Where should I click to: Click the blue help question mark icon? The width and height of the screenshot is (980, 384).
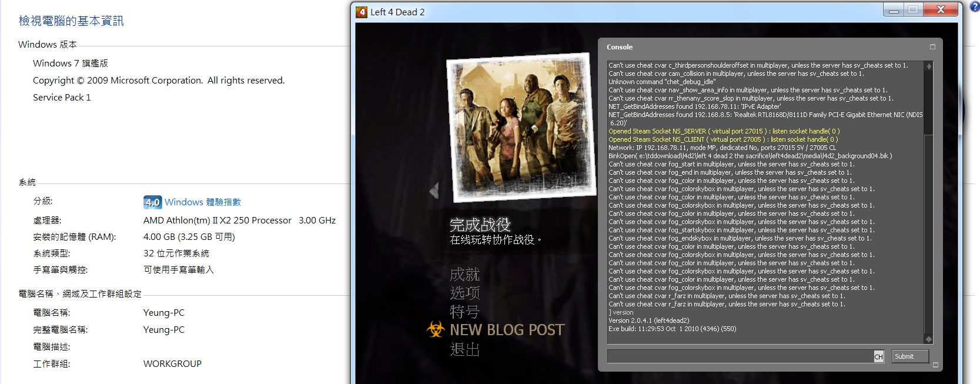(974, 6)
